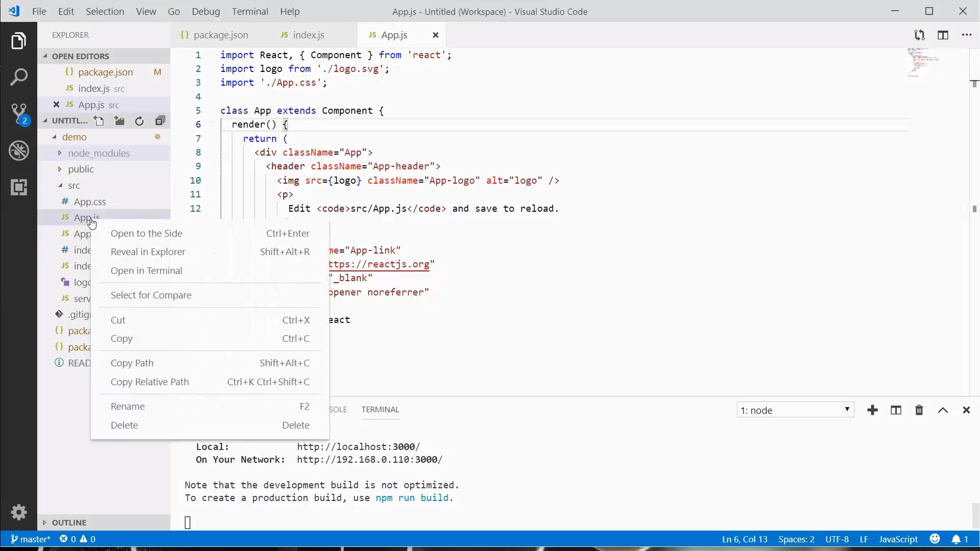Image resolution: width=980 pixels, height=551 pixels.
Task: Collapse the Open Editors section
Action: (45, 56)
